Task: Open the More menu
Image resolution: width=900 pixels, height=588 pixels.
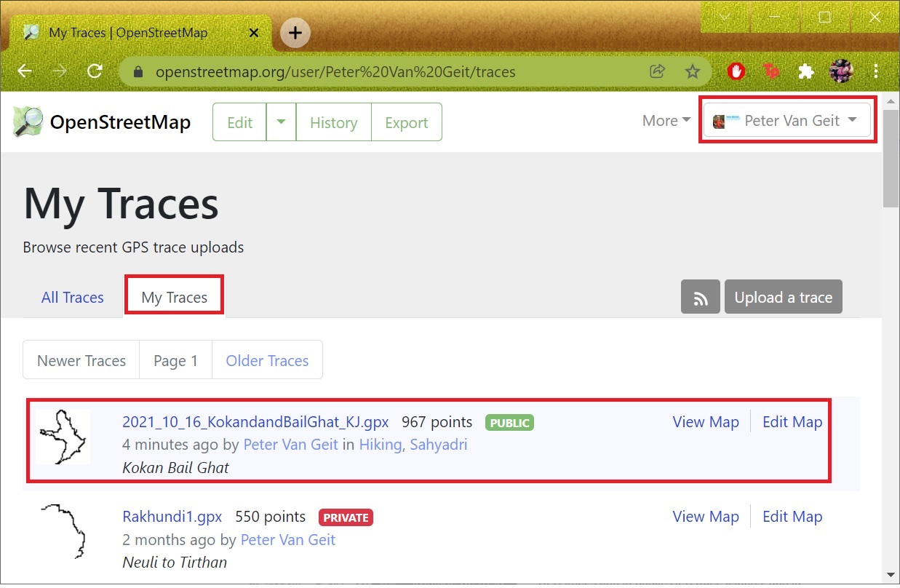Action: coord(666,121)
